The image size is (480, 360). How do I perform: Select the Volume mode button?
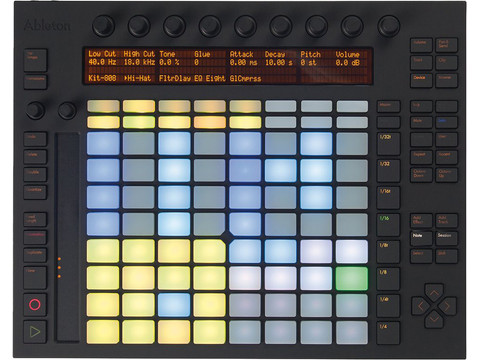421,45
